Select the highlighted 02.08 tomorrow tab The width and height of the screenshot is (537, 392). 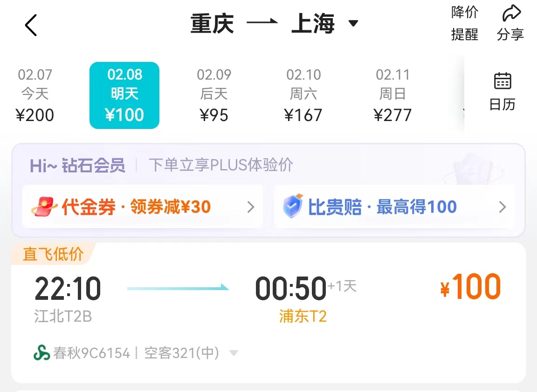[x=124, y=95]
